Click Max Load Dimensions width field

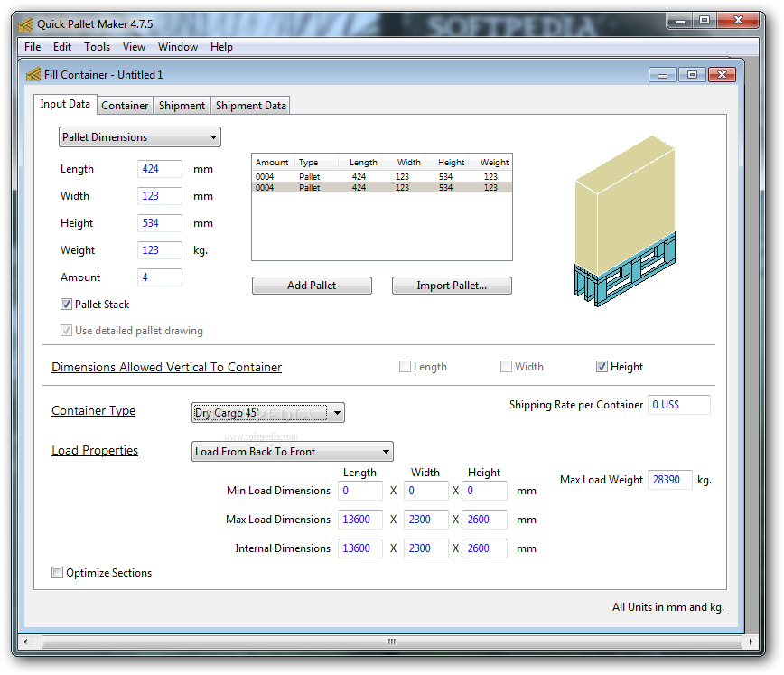tap(425, 520)
